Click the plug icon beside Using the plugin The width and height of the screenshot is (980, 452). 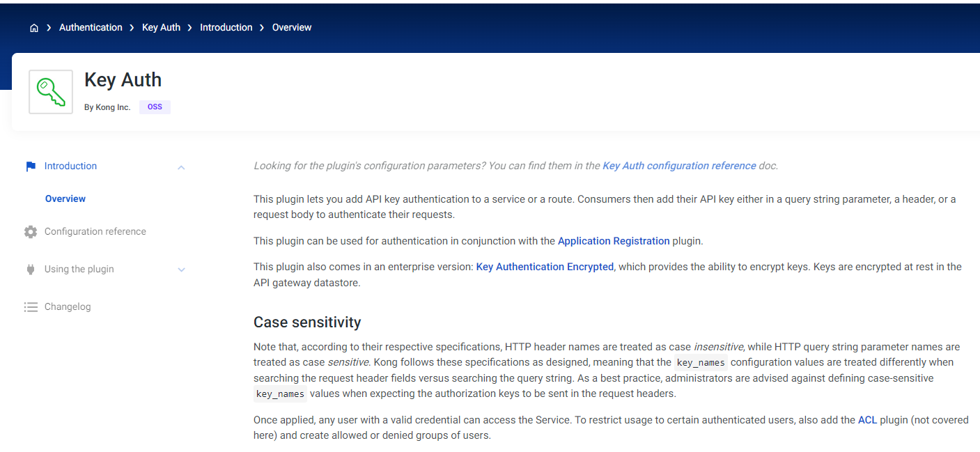(31, 270)
